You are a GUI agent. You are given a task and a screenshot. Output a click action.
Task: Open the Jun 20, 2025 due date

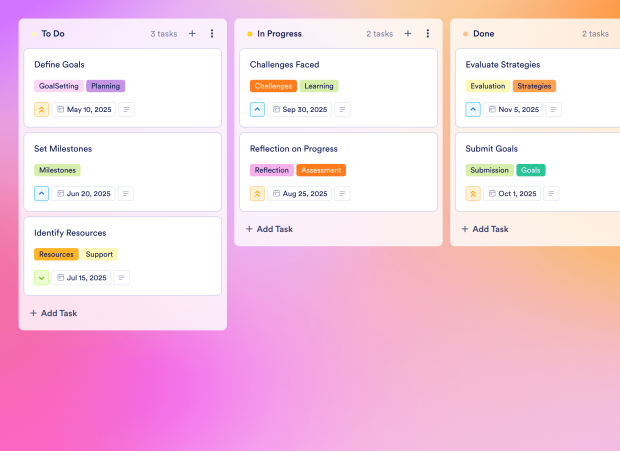[x=83, y=194]
